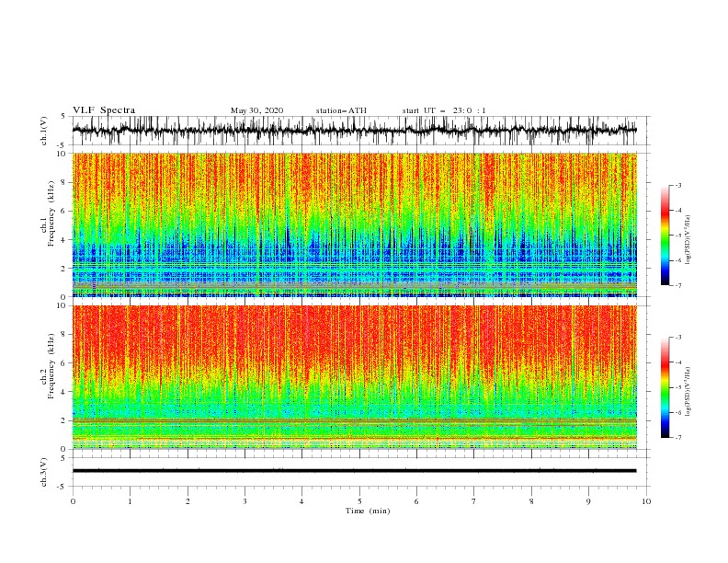The image size is (728, 563).
Task: Click the 'Time (min)' axis label
Action: [368, 511]
